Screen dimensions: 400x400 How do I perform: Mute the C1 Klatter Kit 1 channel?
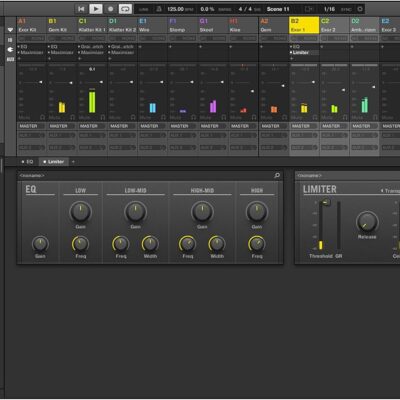pos(84,118)
